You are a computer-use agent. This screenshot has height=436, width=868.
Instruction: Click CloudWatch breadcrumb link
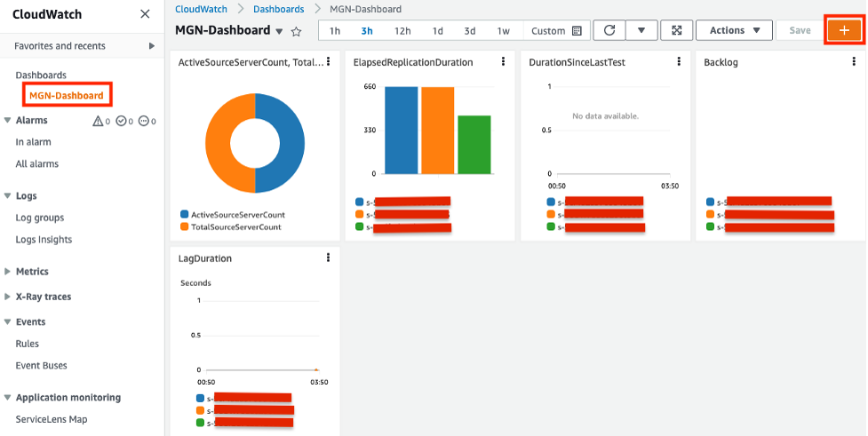(201, 10)
